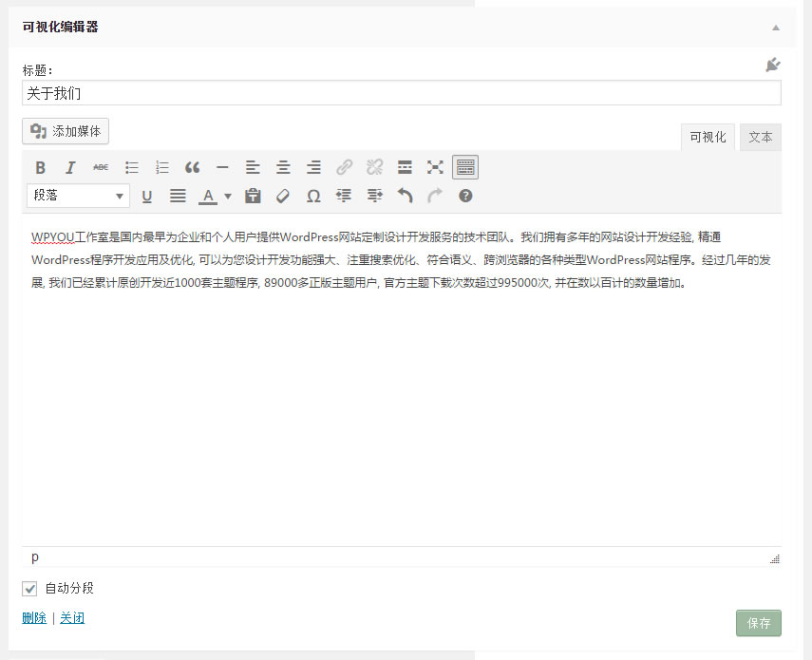
Task: Select the p element path in status bar
Action: 35,556
